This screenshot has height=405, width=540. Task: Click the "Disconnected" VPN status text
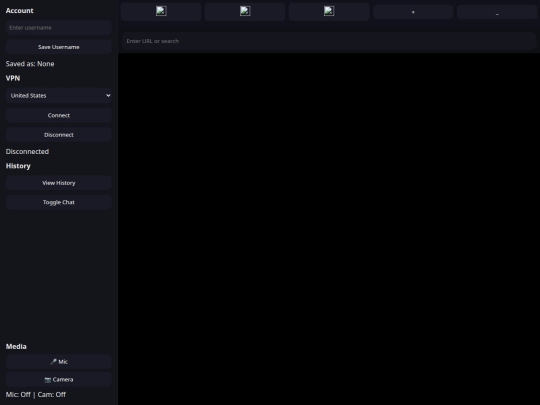pyautogui.click(x=27, y=152)
